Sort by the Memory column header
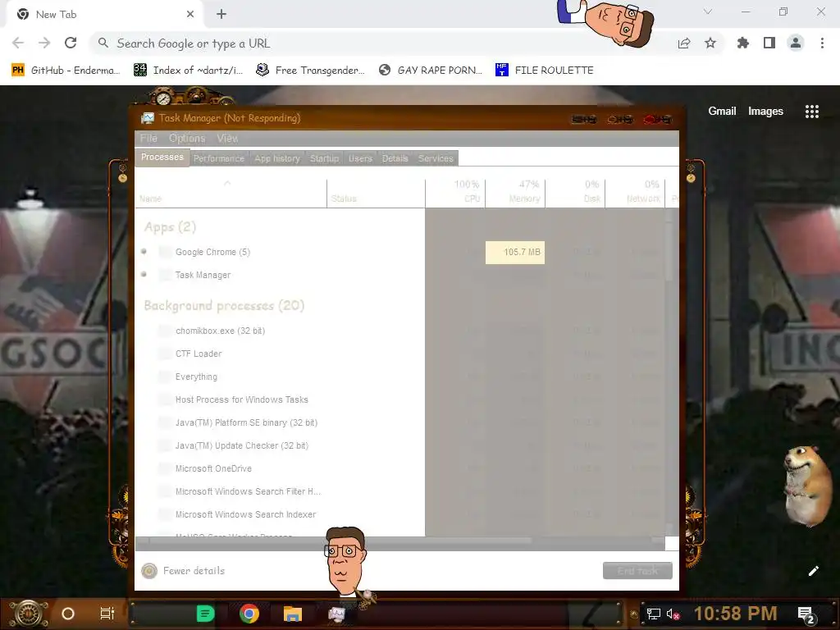 click(515, 193)
